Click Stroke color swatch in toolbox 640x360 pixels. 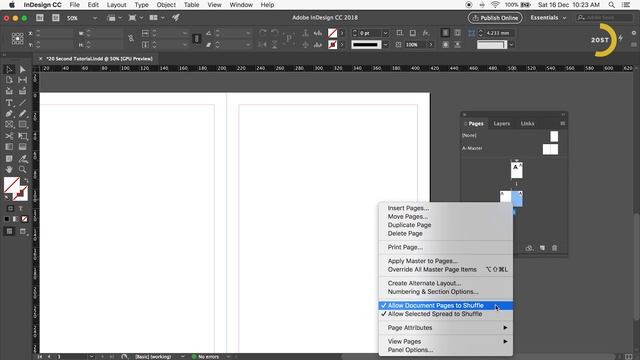pos(20,193)
